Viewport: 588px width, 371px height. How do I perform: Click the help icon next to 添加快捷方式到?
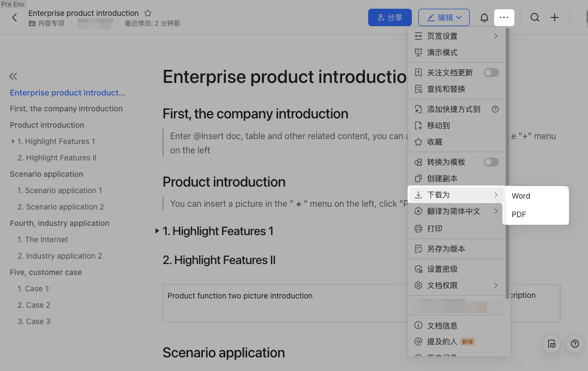[x=495, y=109]
